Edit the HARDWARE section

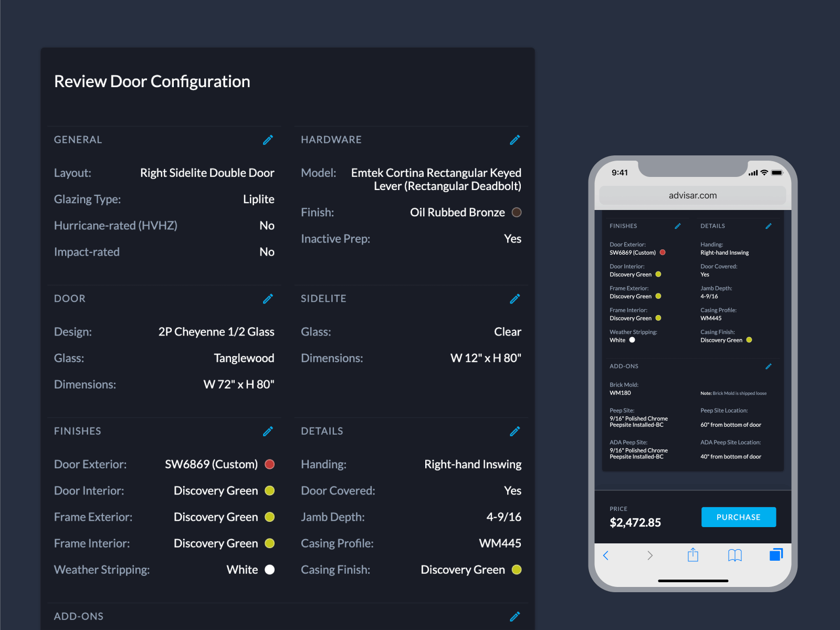(x=514, y=140)
